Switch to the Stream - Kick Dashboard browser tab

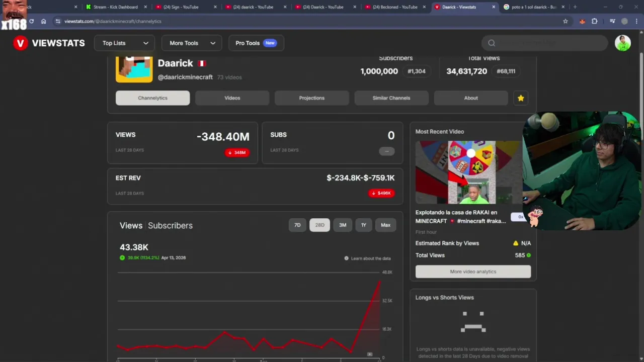pos(115,7)
